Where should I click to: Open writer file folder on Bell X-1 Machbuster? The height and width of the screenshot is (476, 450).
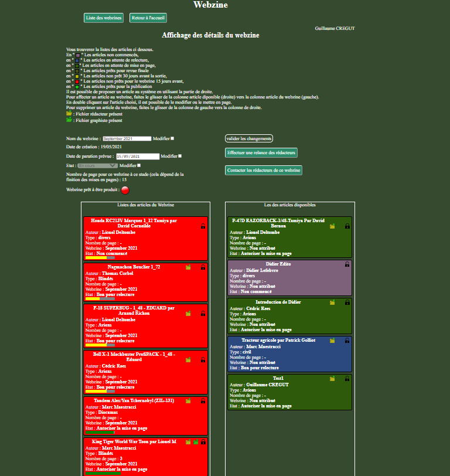tap(188, 360)
